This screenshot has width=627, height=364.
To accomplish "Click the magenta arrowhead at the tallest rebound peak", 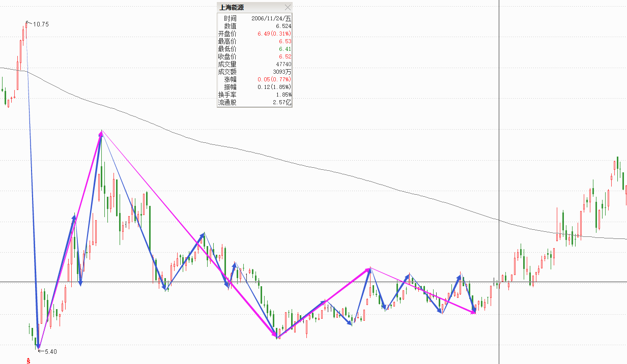I will click(x=101, y=133).
